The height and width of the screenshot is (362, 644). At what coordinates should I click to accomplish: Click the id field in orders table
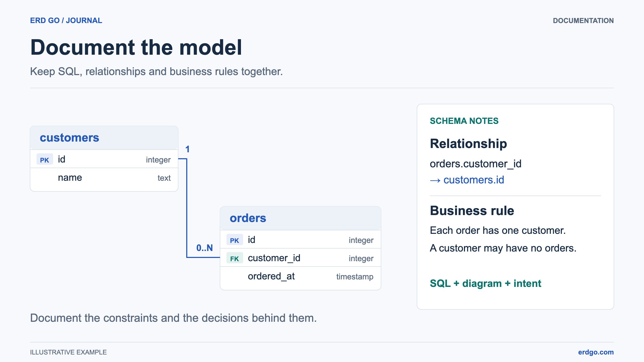tap(251, 240)
